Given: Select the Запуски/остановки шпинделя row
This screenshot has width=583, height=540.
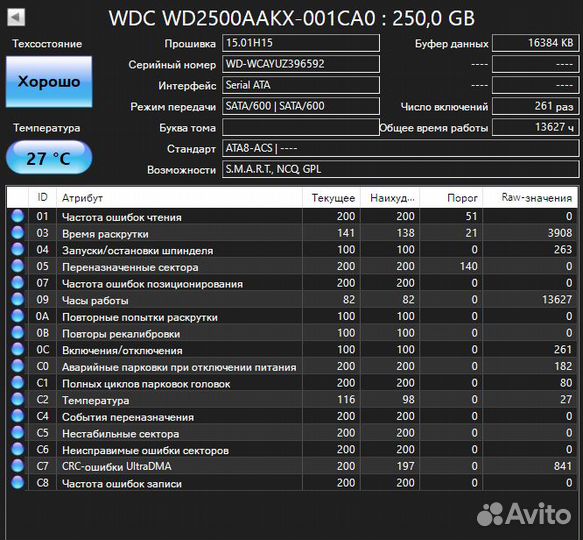Looking at the screenshot, I should (292, 249).
